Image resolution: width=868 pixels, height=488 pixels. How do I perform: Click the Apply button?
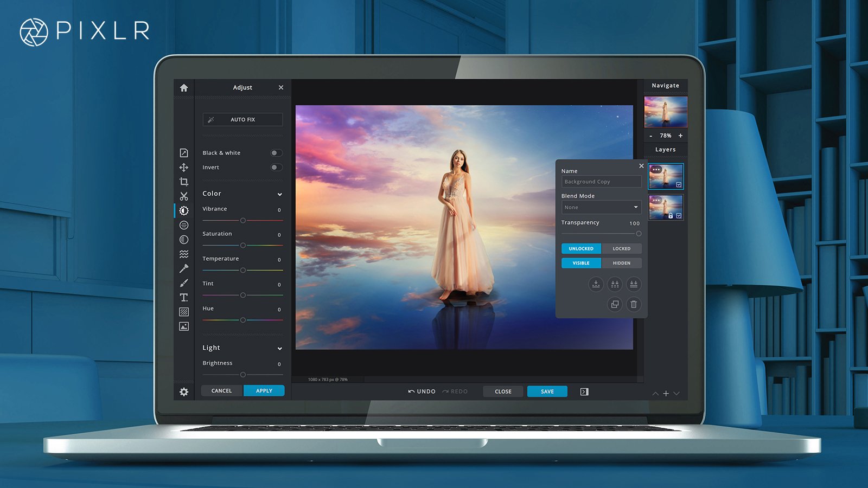(x=264, y=390)
